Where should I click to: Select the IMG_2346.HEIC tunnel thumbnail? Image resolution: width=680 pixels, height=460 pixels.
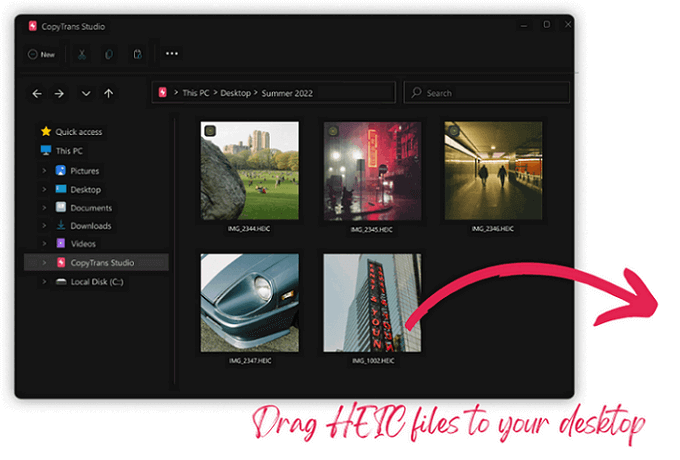pos(493,170)
